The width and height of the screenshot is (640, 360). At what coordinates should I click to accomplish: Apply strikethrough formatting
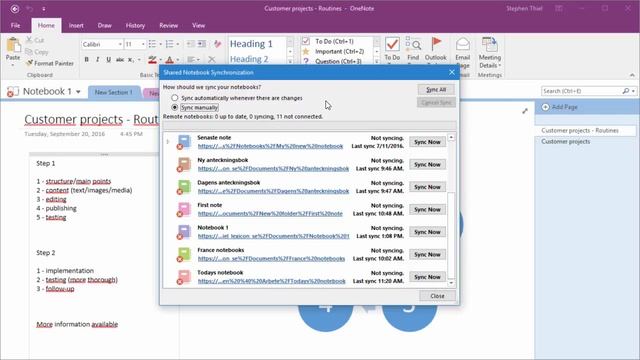pyautogui.click(x=120, y=60)
